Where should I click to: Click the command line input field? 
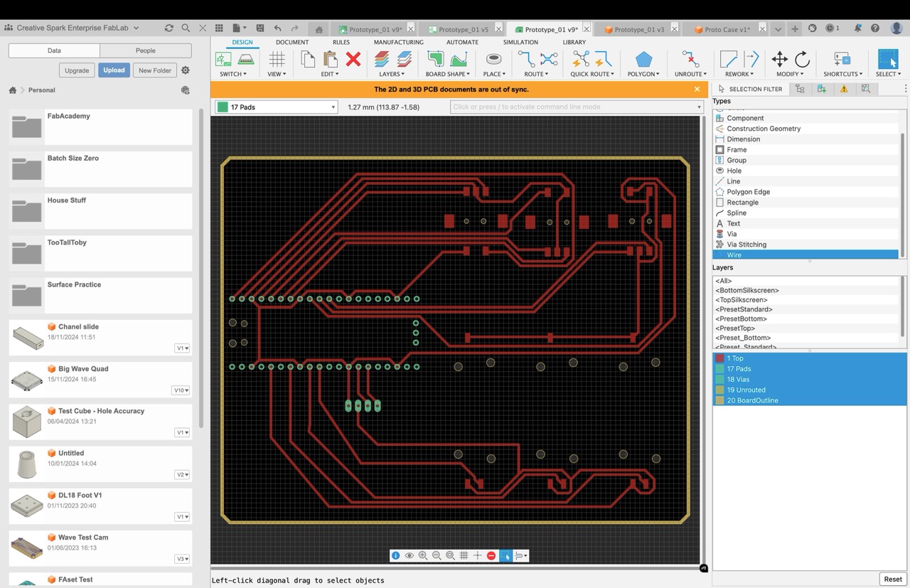[577, 107]
